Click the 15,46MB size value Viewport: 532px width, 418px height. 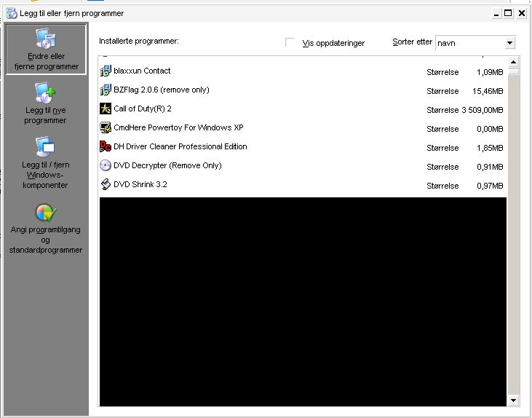click(x=488, y=91)
